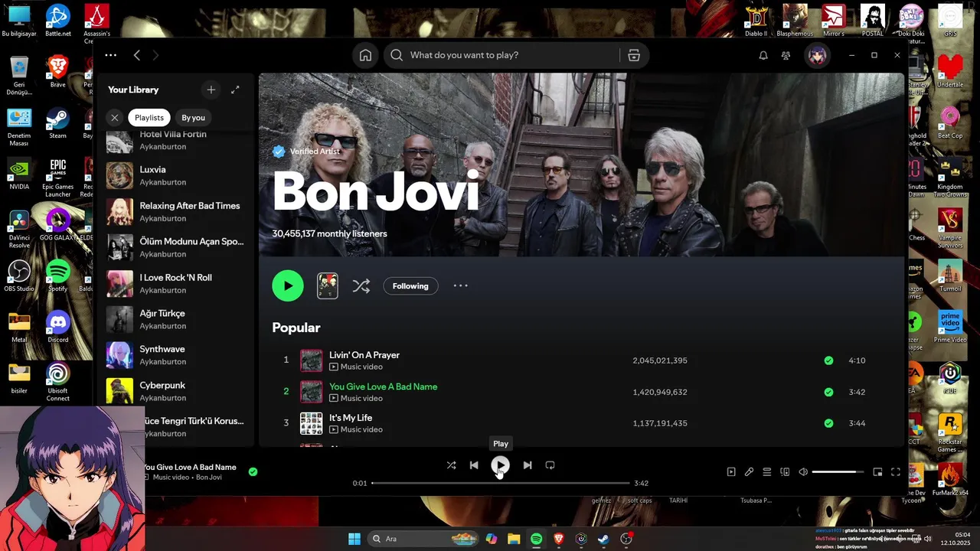Click the You Give Love A Bad Name track title
Image resolution: width=980 pixels, height=551 pixels.
pos(383,386)
